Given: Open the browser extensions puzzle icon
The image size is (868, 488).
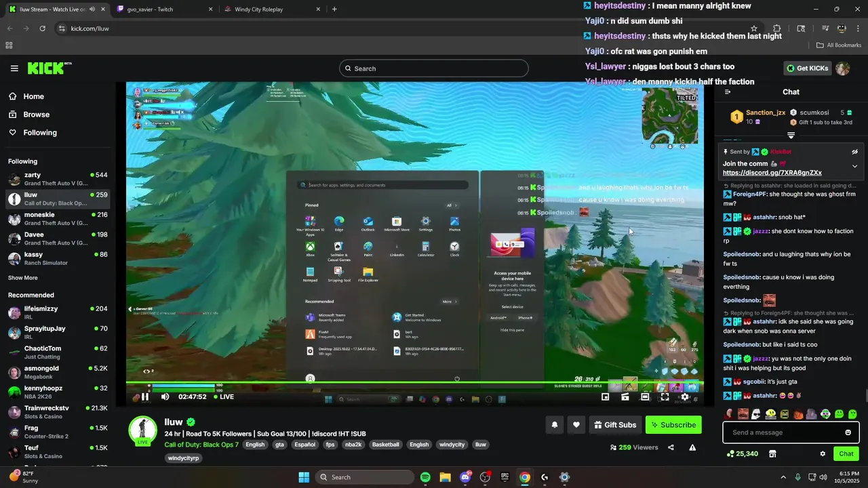Looking at the screenshot, I should click(776, 28).
